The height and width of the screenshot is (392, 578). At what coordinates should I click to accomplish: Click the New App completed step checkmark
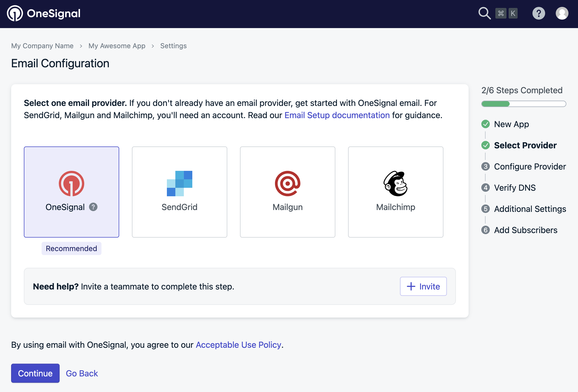(485, 124)
